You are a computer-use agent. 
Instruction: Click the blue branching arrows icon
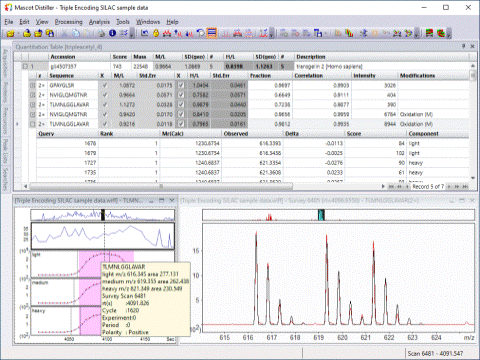click(x=364, y=33)
